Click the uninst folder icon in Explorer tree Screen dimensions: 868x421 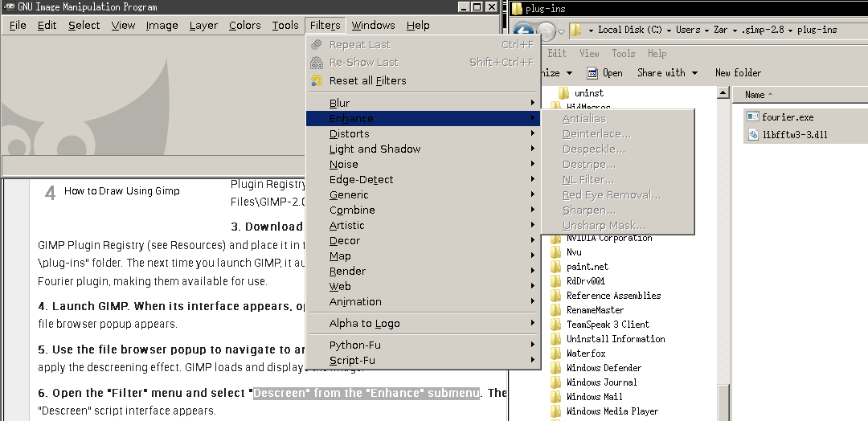tap(564, 93)
